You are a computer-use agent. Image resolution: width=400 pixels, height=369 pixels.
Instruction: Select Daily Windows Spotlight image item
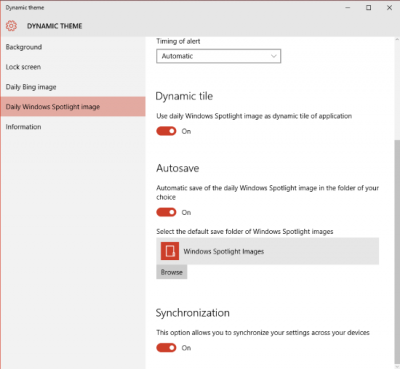(73, 107)
